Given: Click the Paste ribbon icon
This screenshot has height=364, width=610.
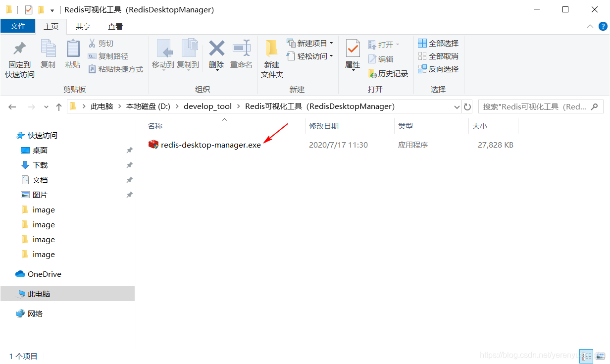Looking at the screenshot, I should [x=73, y=54].
